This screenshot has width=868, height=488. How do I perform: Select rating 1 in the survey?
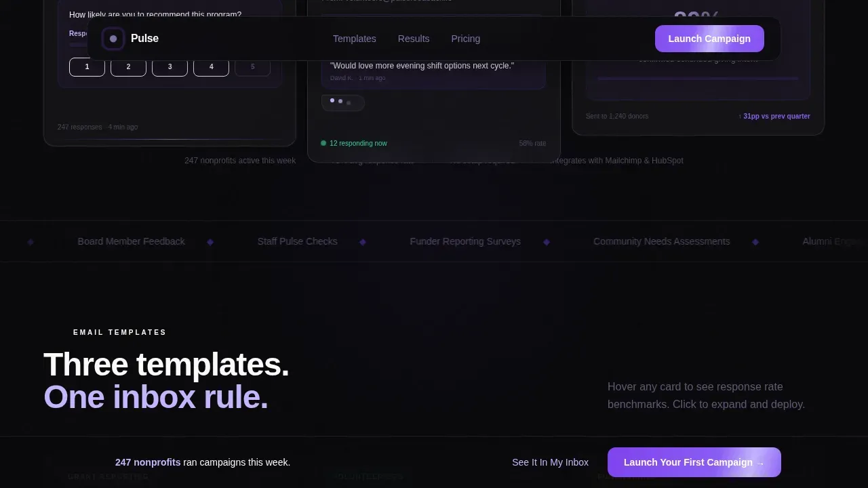pyautogui.click(x=87, y=67)
